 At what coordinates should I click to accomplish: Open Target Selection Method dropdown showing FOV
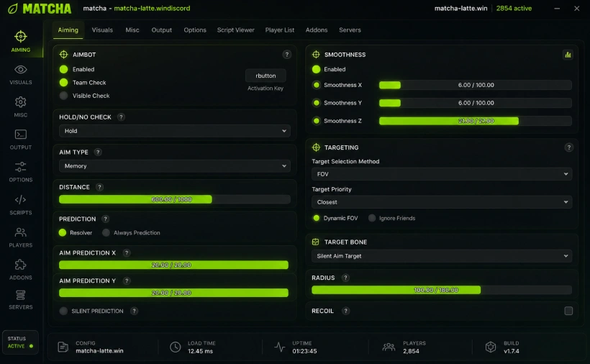coord(442,174)
